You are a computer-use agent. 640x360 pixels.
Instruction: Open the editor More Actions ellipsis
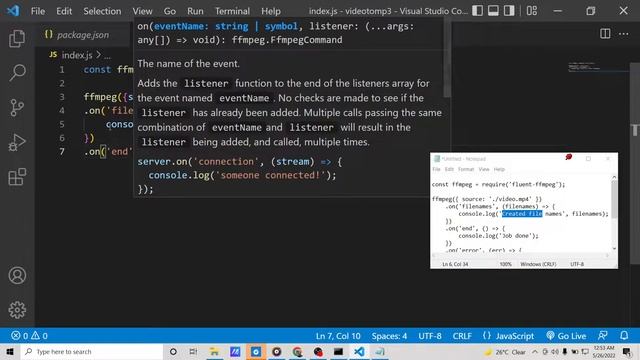623,34
